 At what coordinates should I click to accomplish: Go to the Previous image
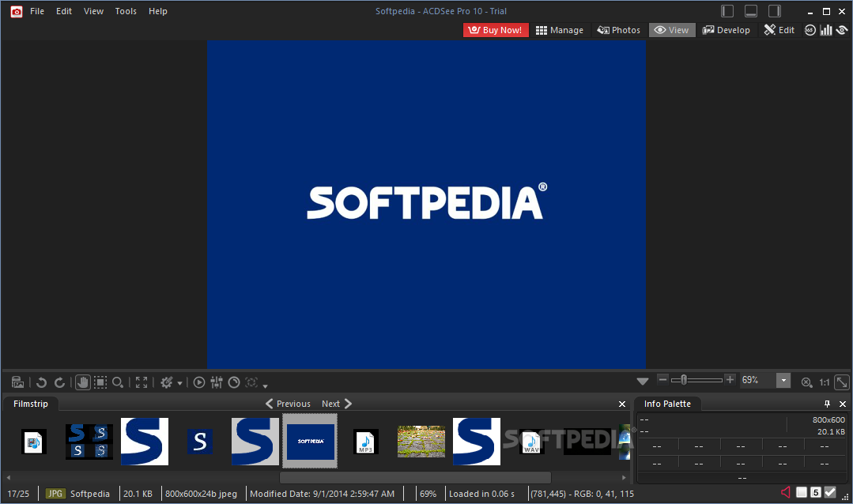tap(288, 404)
